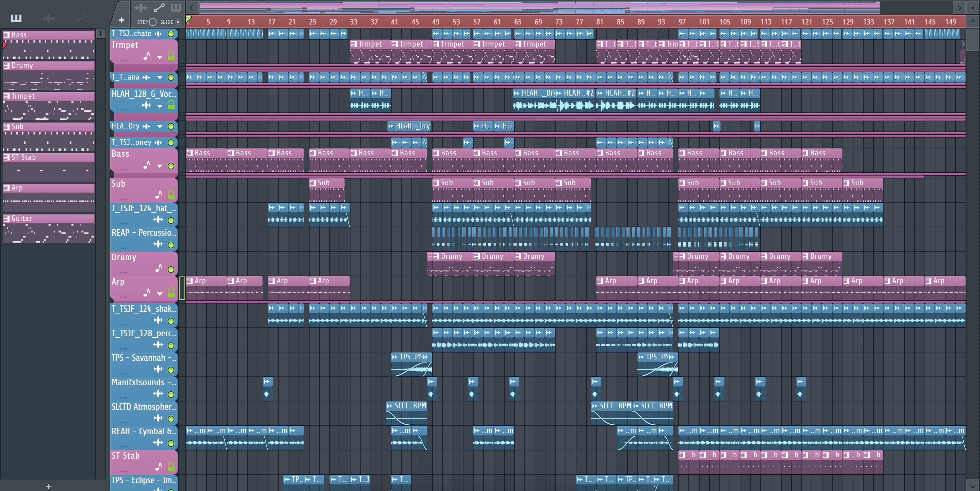Open the Arp track dropdown arrow

pyautogui.click(x=160, y=293)
